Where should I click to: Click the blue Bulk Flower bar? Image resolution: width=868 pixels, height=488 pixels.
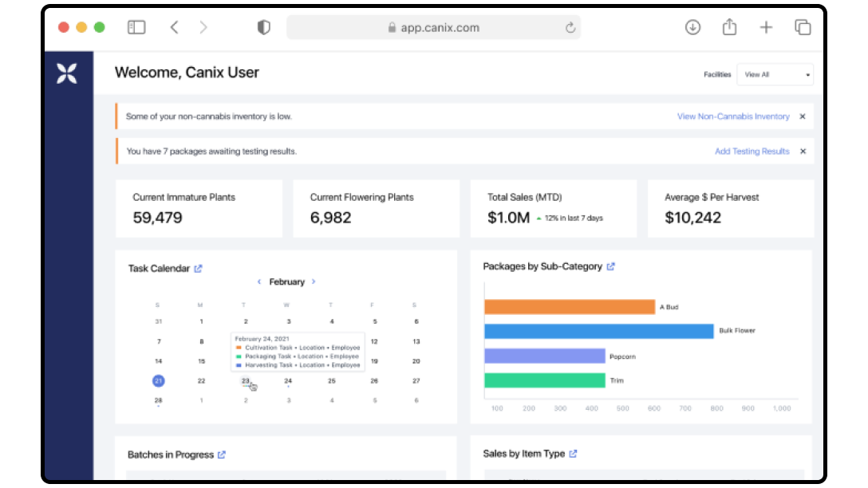pos(599,331)
